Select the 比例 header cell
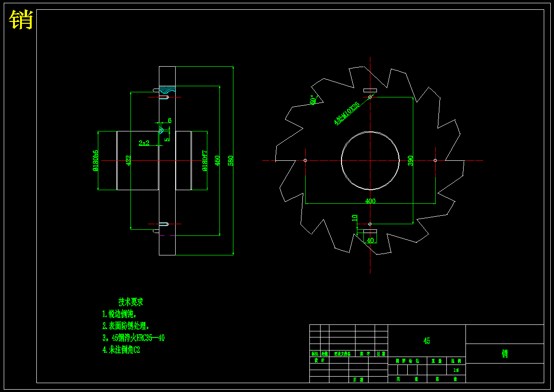Image resolution: width=554 pixels, height=392 pixels. tap(456, 361)
